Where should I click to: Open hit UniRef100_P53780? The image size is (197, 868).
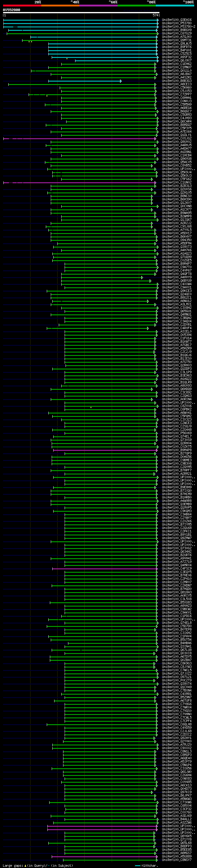click(176, 24)
